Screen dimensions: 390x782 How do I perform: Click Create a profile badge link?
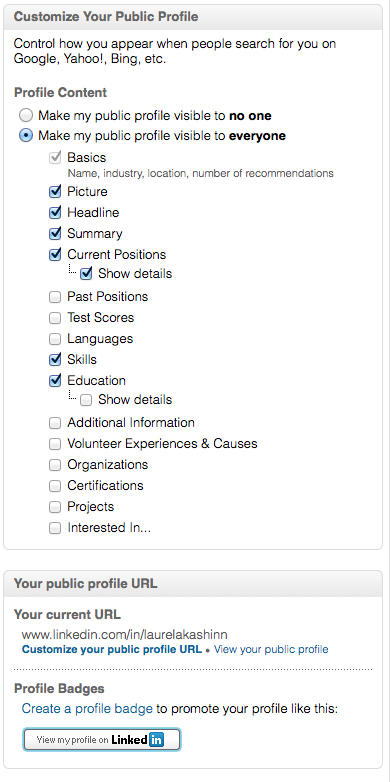point(87,709)
